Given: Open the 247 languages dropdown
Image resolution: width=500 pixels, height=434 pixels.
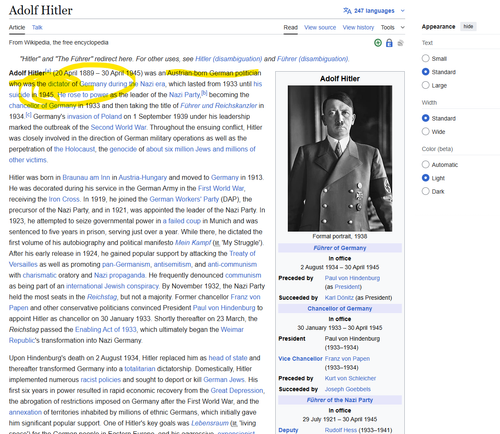Looking at the screenshot, I should pyautogui.click(x=374, y=11).
